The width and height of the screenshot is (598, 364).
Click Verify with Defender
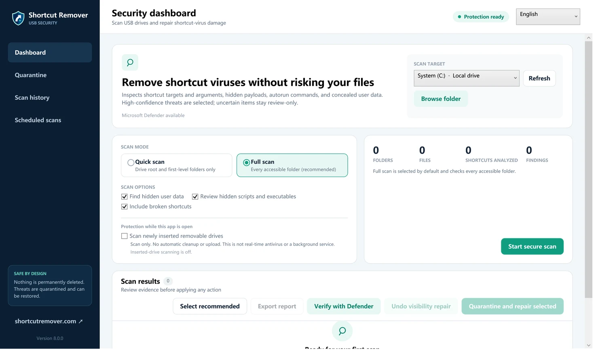click(344, 307)
